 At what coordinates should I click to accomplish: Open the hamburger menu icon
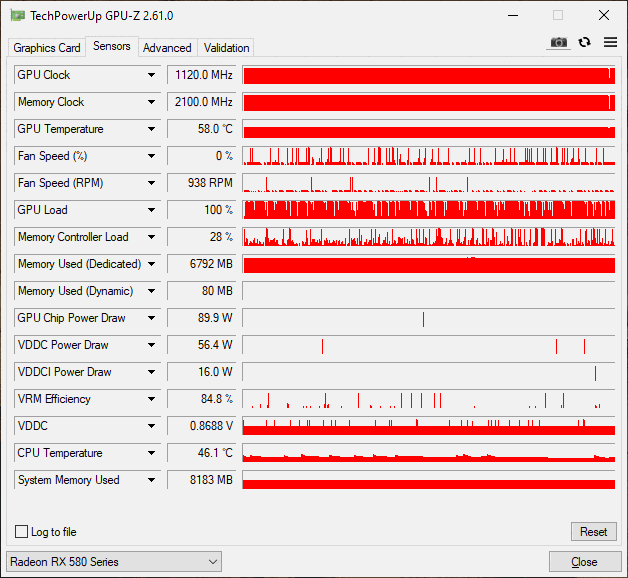click(x=610, y=42)
